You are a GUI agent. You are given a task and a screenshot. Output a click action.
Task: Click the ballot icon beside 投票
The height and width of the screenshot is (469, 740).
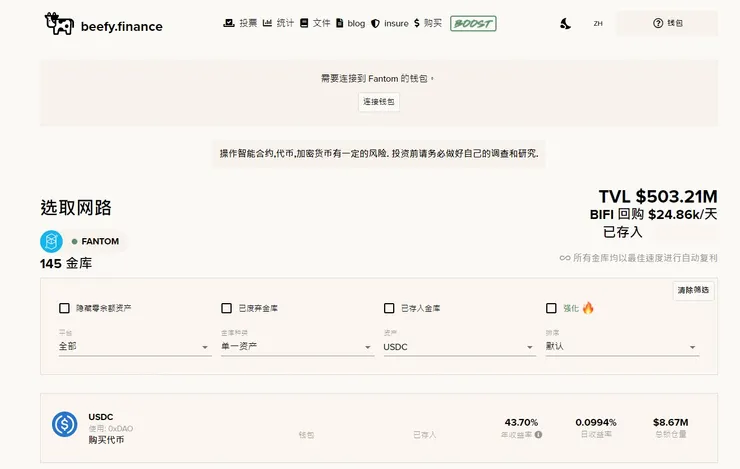click(229, 23)
